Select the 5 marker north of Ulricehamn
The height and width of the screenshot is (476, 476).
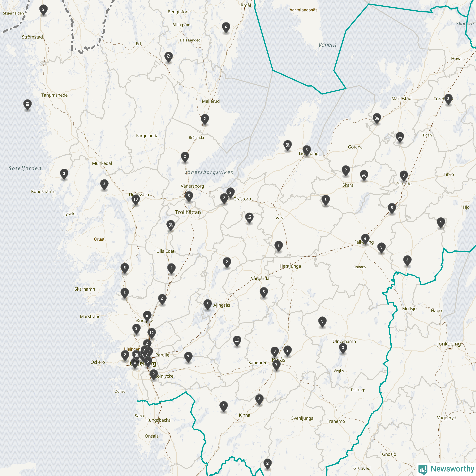[322, 322]
